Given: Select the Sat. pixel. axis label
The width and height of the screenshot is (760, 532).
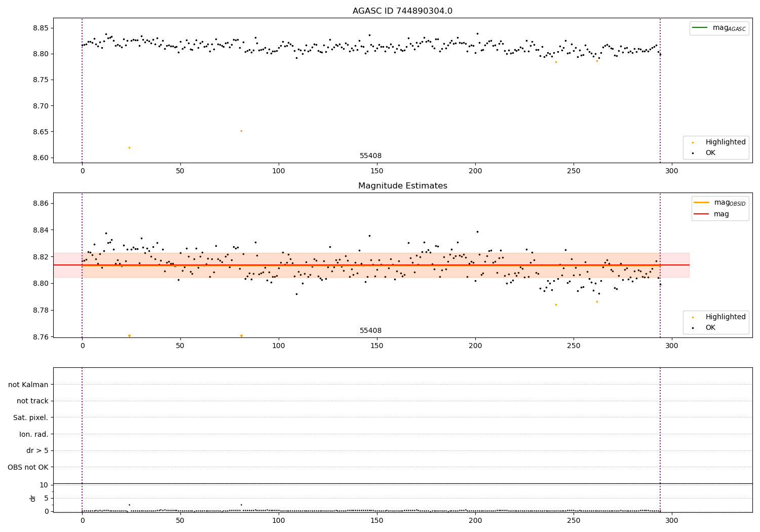Looking at the screenshot, I should [31, 417].
